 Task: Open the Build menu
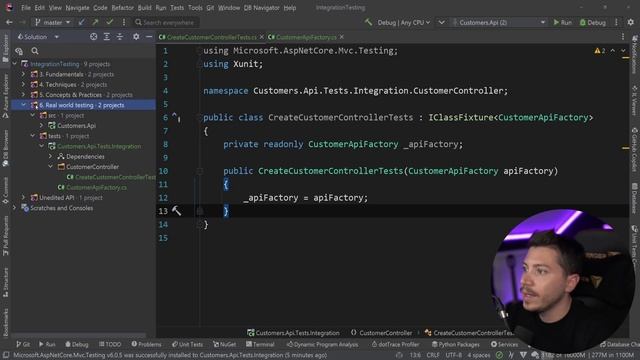144,8
